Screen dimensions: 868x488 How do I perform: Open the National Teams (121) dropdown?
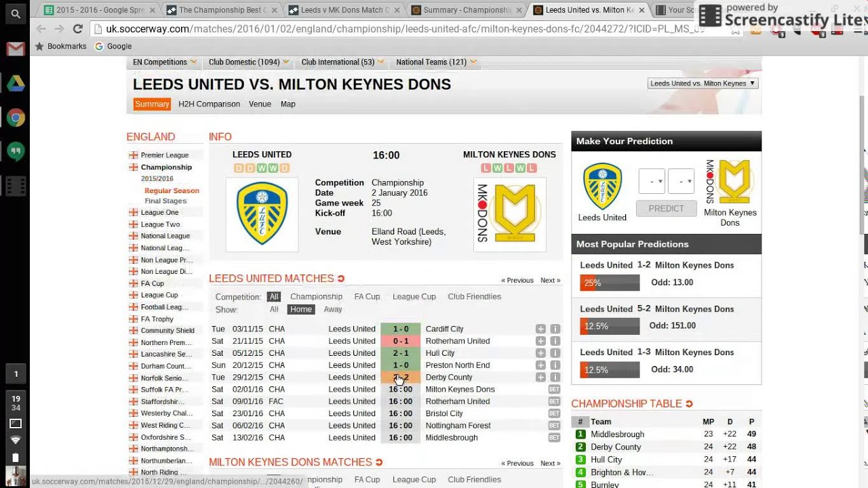pos(436,62)
